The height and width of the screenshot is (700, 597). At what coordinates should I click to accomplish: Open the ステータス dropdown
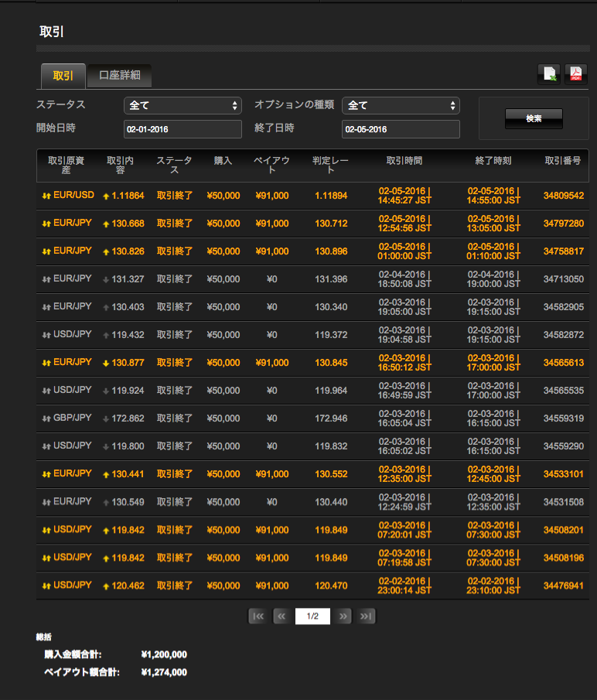(183, 105)
